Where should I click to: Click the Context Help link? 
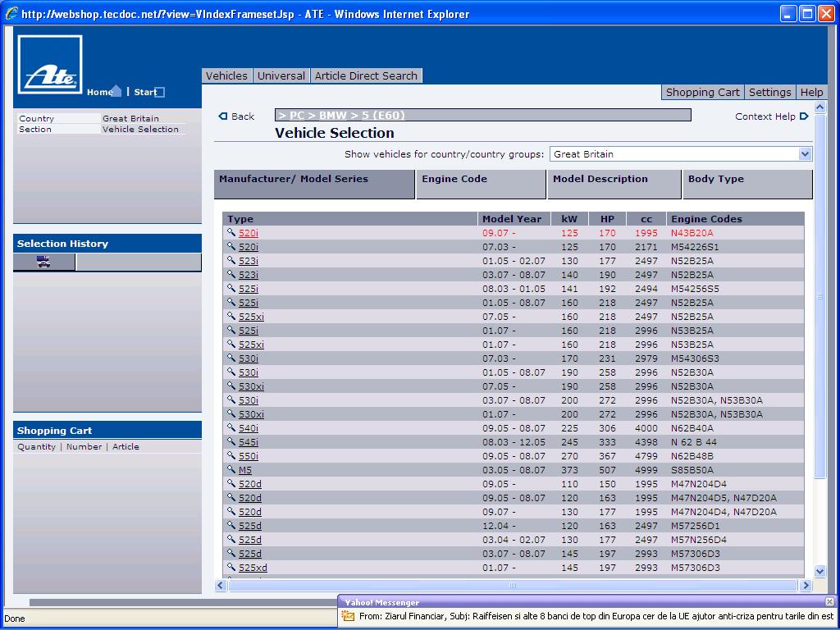click(765, 116)
